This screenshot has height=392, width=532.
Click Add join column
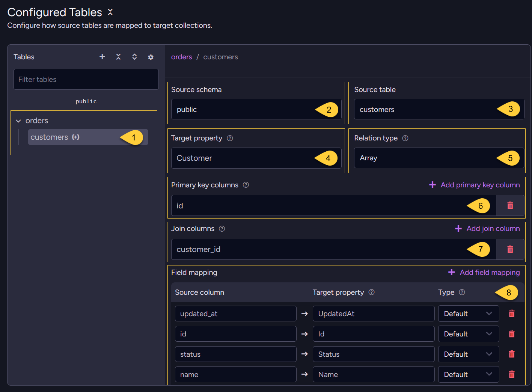[x=487, y=228]
